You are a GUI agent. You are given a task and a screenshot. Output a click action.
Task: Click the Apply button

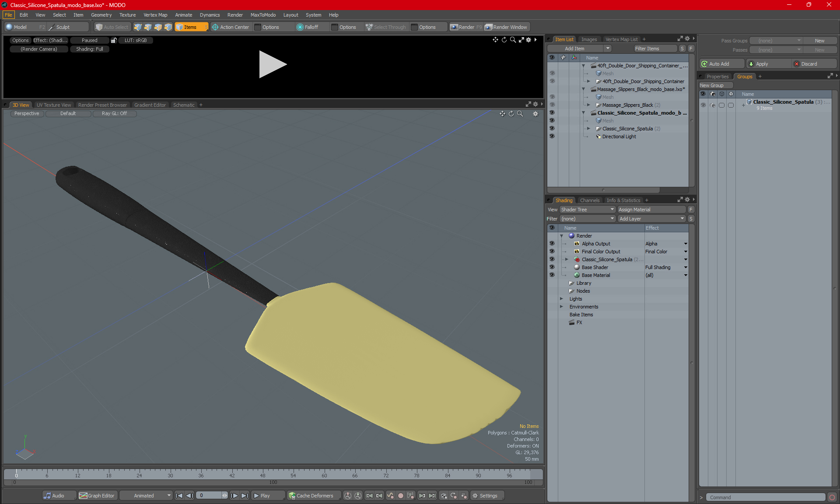[x=768, y=64]
